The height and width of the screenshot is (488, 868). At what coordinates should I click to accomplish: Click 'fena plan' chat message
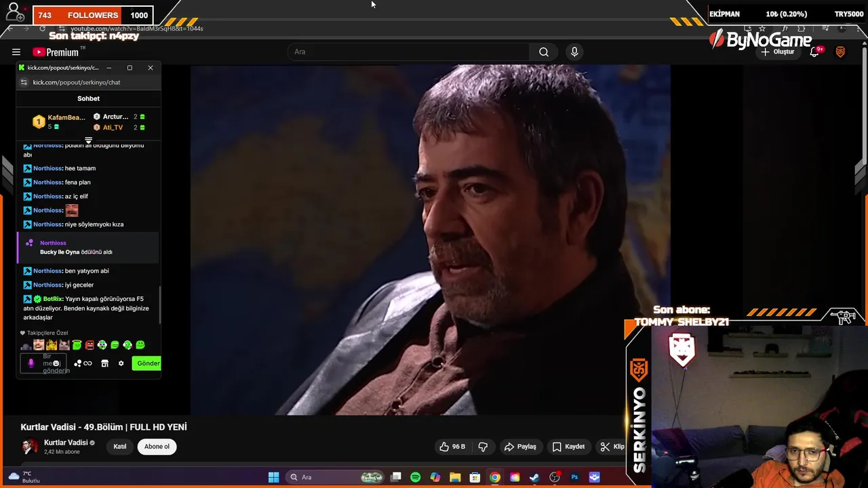pos(77,182)
